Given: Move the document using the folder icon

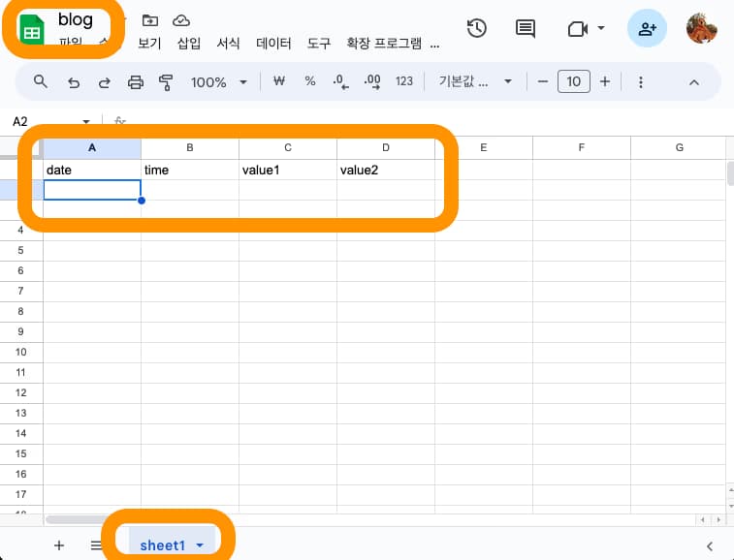Looking at the screenshot, I should [x=149, y=20].
